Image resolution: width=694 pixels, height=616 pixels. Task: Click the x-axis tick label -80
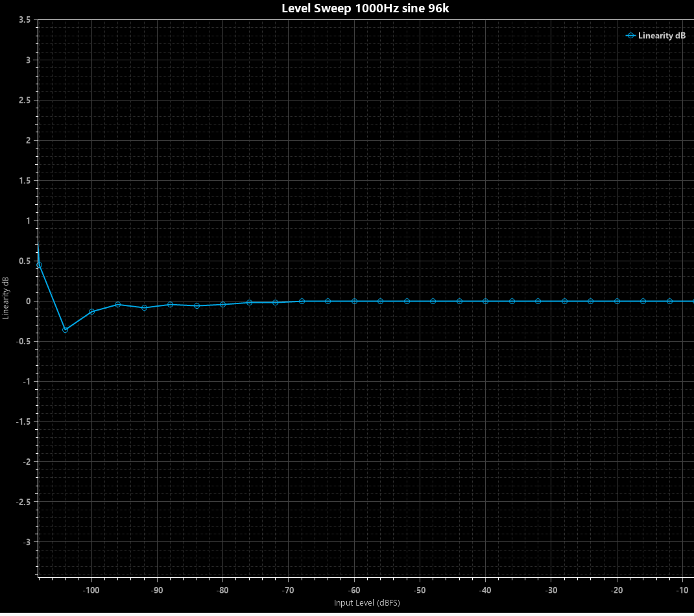(222, 590)
